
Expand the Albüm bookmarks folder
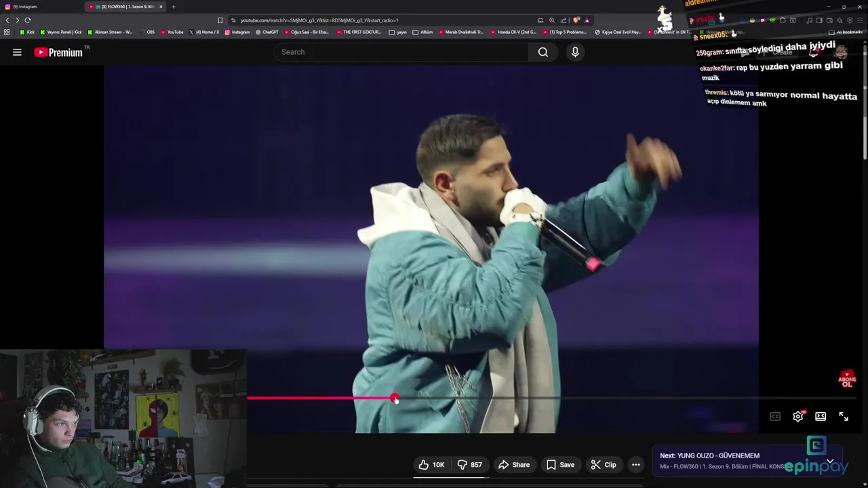coord(422,32)
